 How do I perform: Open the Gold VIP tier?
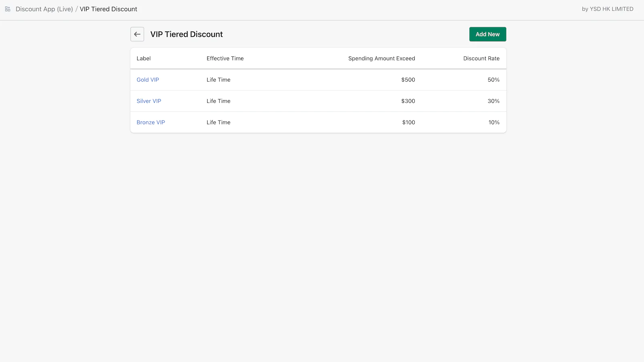tap(148, 80)
